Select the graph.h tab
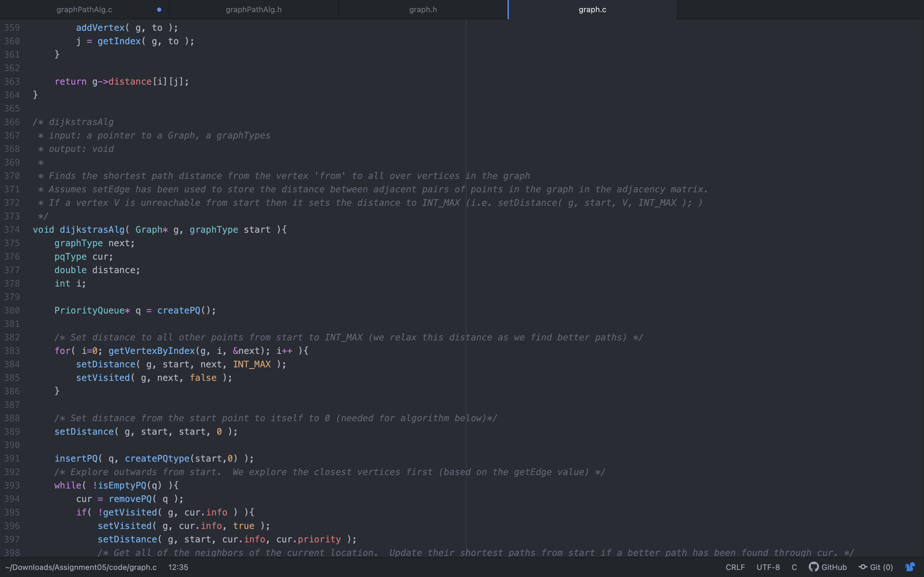Screen dimensions: 924x577 coord(423,10)
